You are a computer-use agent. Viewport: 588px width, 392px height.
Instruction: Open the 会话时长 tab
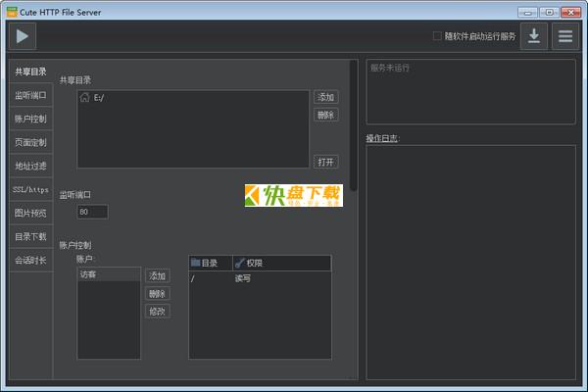click(30, 261)
